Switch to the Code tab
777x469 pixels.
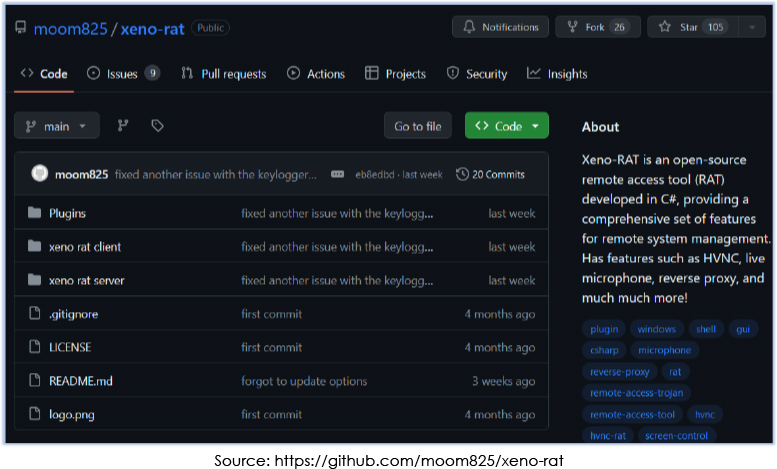coord(44,74)
